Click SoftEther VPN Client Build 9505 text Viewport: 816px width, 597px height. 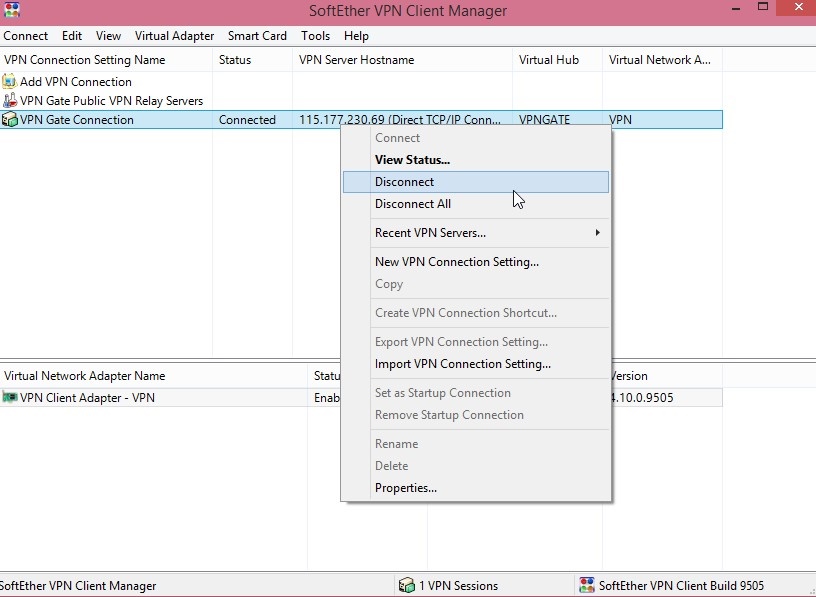tap(681, 586)
